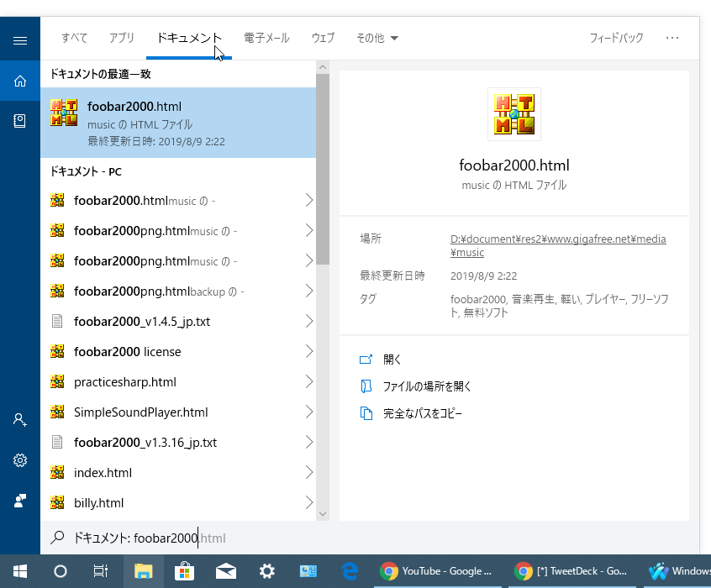711x588 pixels.
Task: Click the フィードバック button
Action: click(616, 38)
